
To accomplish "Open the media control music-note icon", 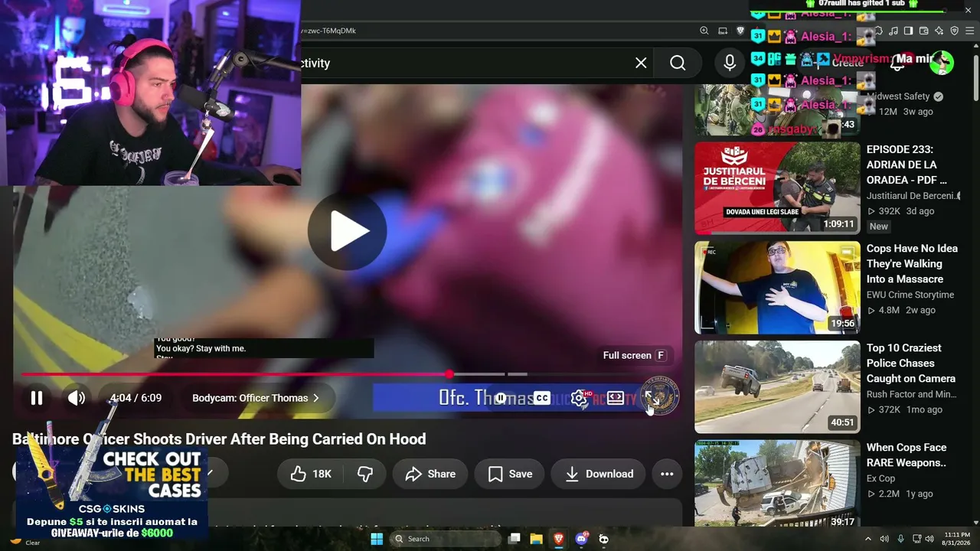I will click(x=893, y=31).
